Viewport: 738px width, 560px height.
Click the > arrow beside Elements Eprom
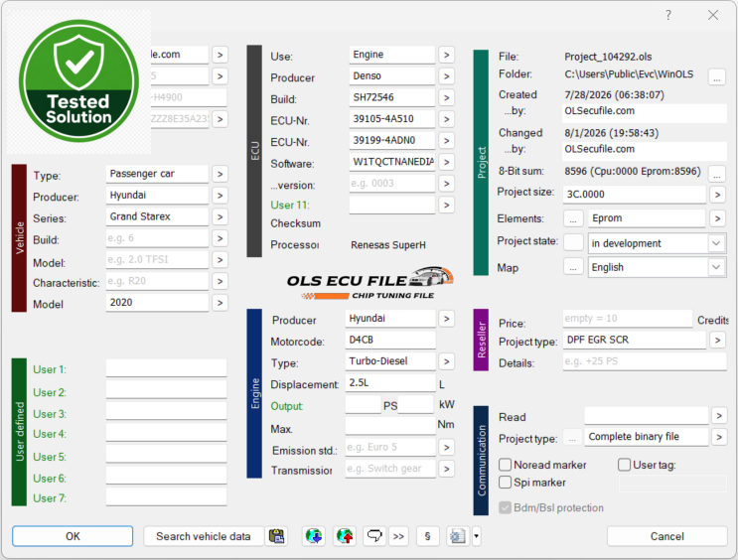coord(717,218)
